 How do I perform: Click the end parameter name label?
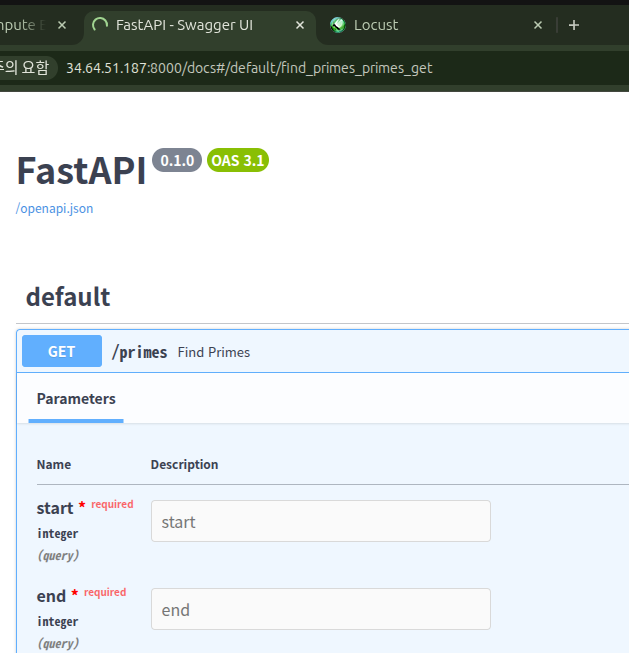(x=51, y=596)
